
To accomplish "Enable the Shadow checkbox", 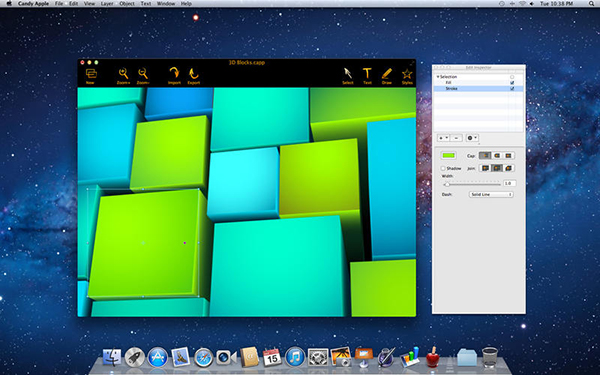I will click(x=443, y=168).
